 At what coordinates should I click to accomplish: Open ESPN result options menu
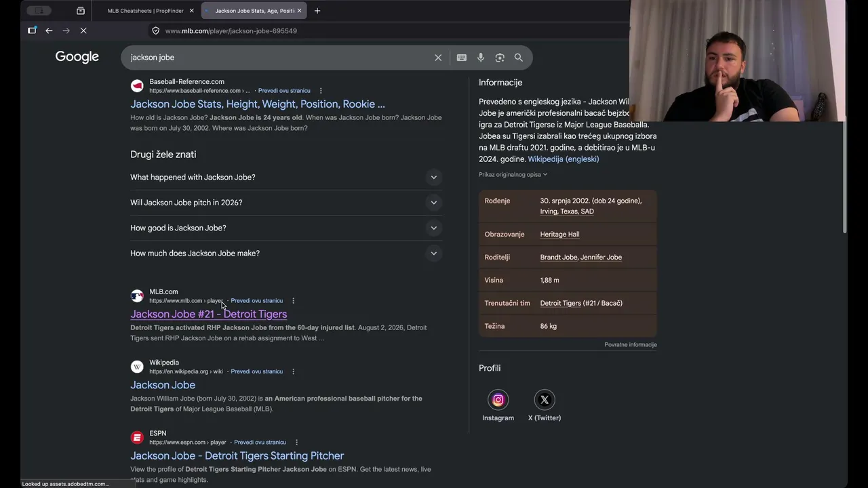point(296,443)
